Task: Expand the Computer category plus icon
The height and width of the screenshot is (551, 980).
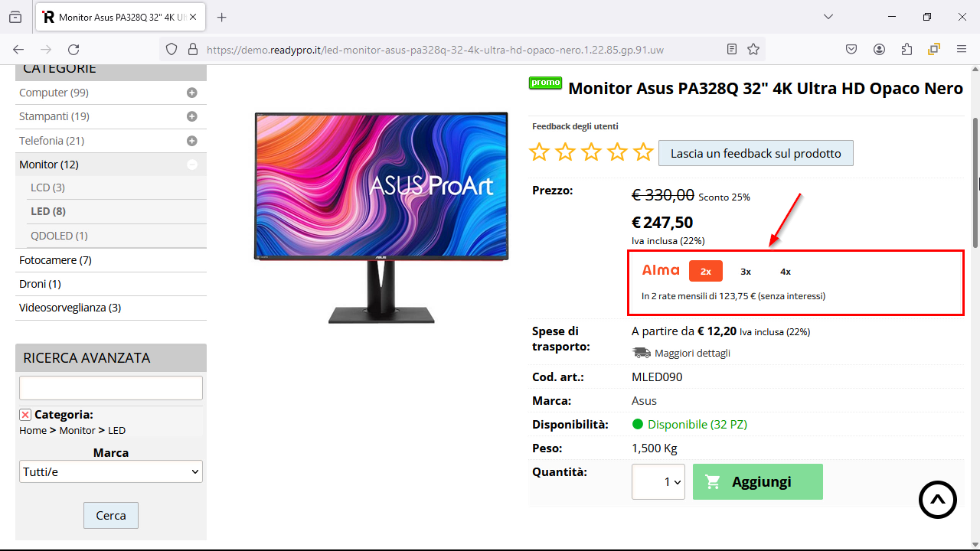Action: (x=192, y=93)
